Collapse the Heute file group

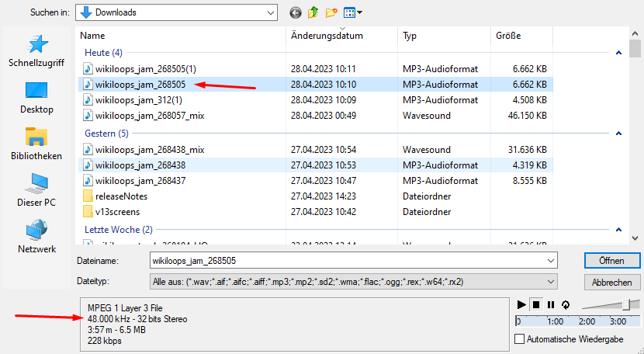coord(618,53)
